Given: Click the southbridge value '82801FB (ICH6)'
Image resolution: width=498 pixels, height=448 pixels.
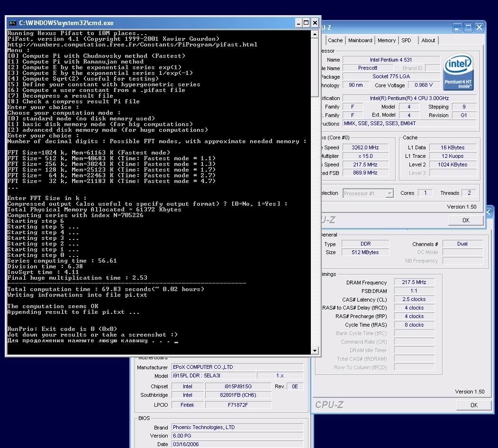Looking at the screenshot, I should point(238,395).
